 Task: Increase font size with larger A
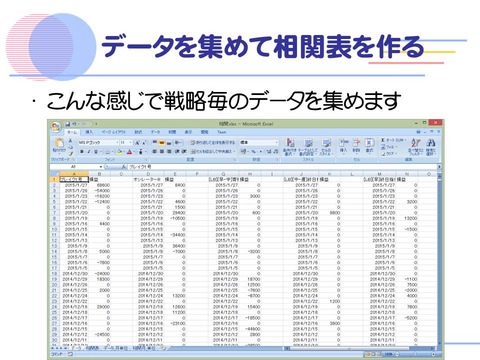(x=137, y=143)
